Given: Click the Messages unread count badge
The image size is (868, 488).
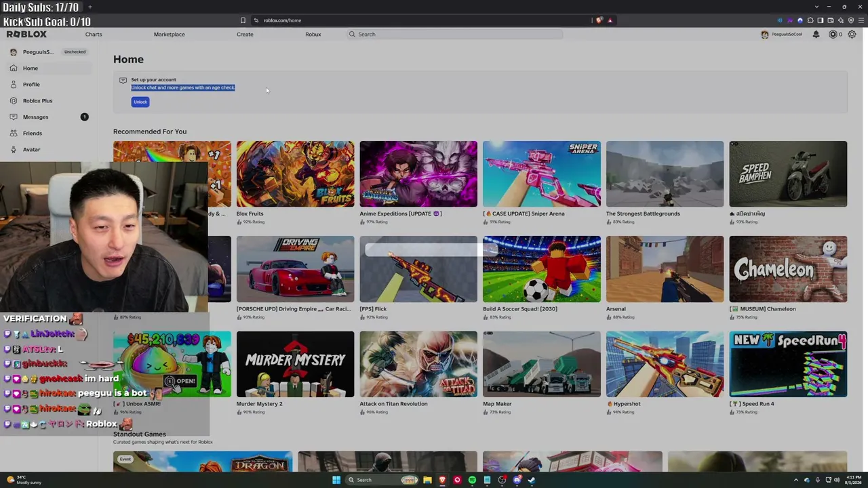Looking at the screenshot, I should click(x=84, y=117).
